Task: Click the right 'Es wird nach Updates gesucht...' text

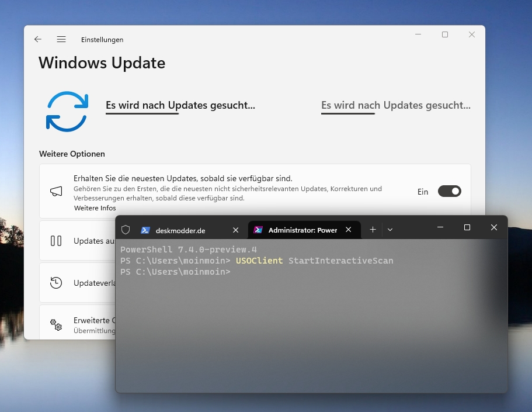Action: [x=395, y=105]
